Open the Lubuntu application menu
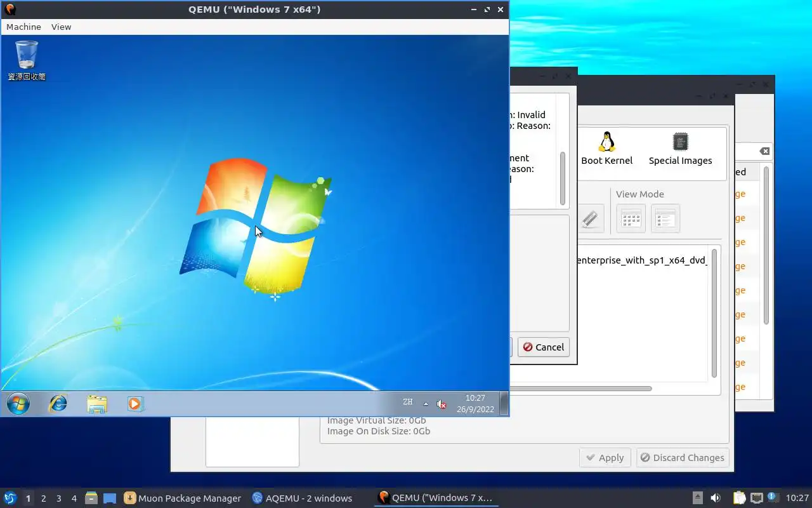 (10, 498)
